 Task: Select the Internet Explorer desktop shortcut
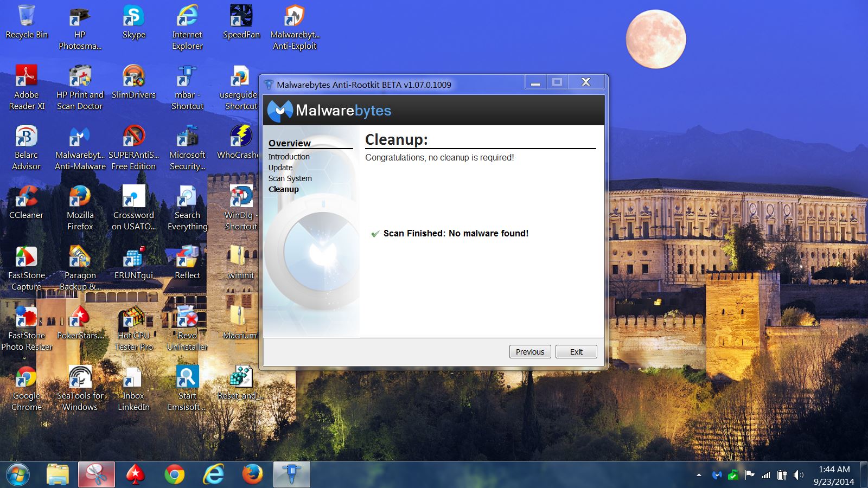pos(187,28)
